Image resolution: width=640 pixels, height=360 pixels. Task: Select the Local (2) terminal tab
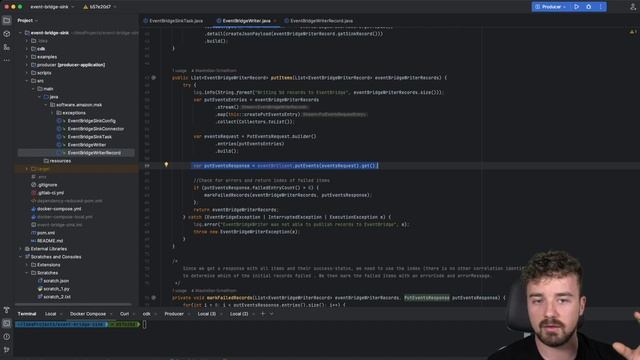coord(239,314)
